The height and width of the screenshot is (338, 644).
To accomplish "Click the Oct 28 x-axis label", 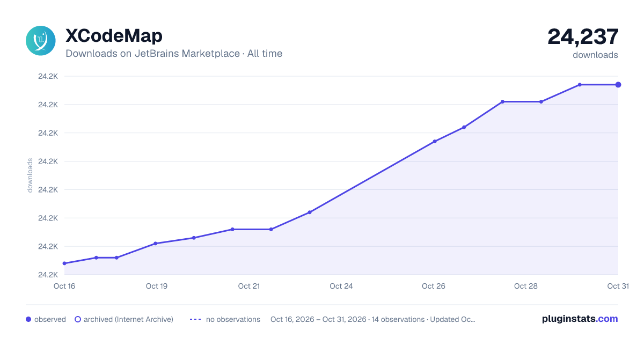I will (x=526, y=286).
